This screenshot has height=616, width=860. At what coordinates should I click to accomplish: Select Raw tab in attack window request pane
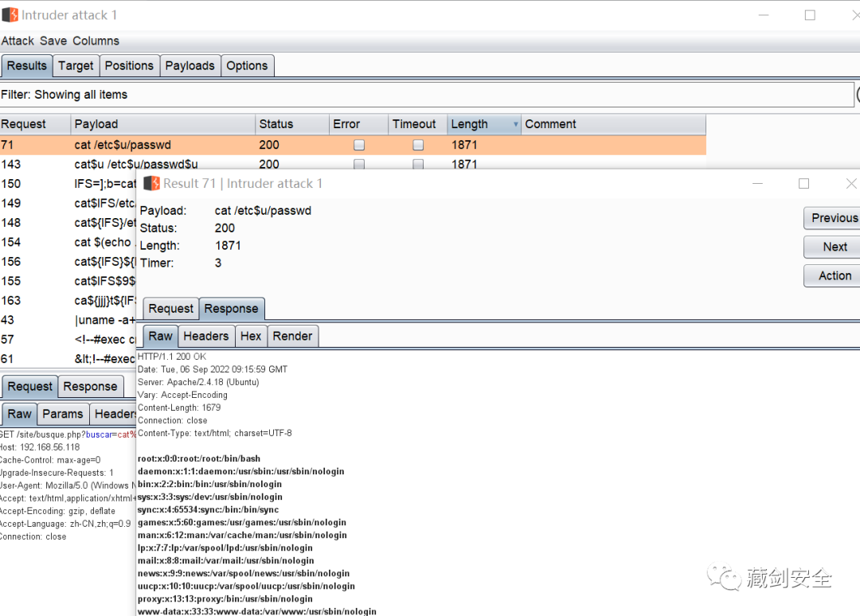tap(19, 414)
